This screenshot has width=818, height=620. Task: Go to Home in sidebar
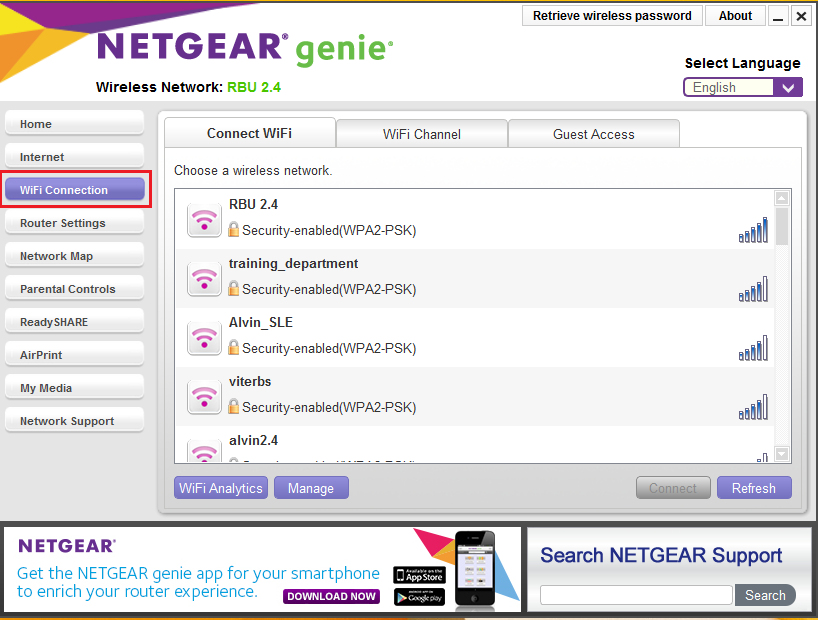pos(75,124)
